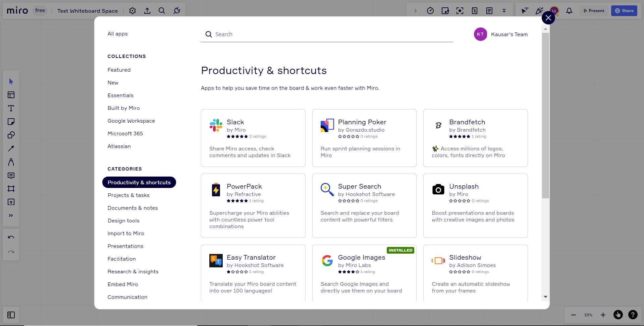
Task: Select the Connection line arrow tool
Action: 11,148
